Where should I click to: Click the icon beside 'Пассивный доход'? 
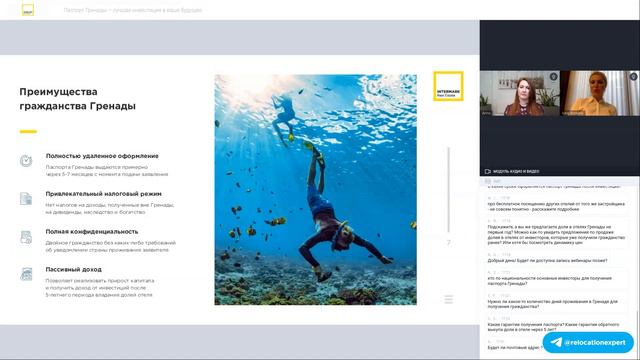(26, 274)
